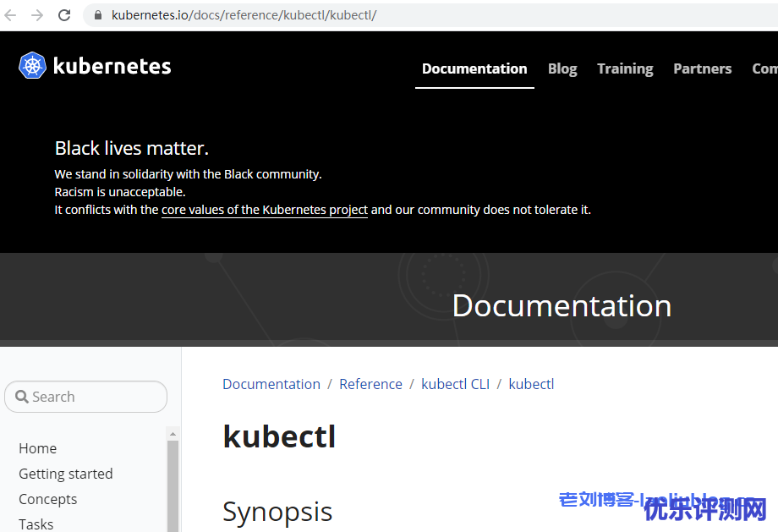
Task: Click 'We stand in solidarity' banner line
Action: pos(188,174)
